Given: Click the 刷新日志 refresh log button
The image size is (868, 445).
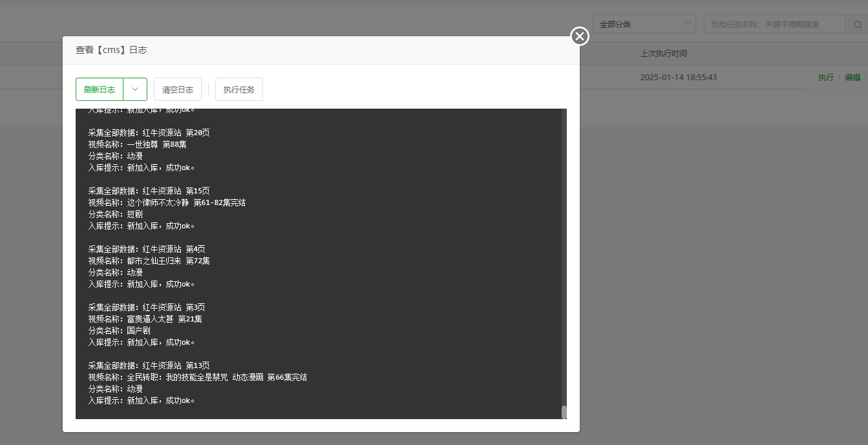Looking at the screenshot, I should click(x=100, y=89).
